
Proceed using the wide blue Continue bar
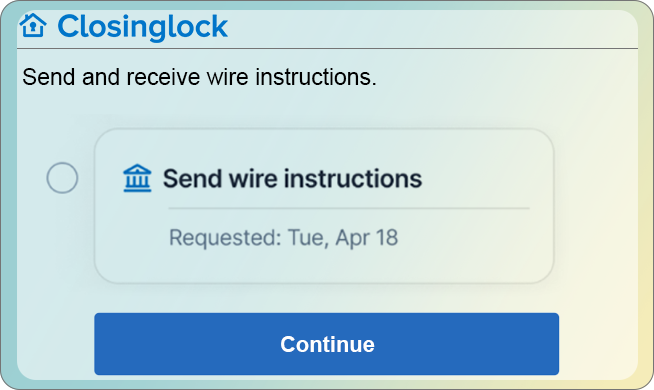pyautogui.click(x=327, y=344)
